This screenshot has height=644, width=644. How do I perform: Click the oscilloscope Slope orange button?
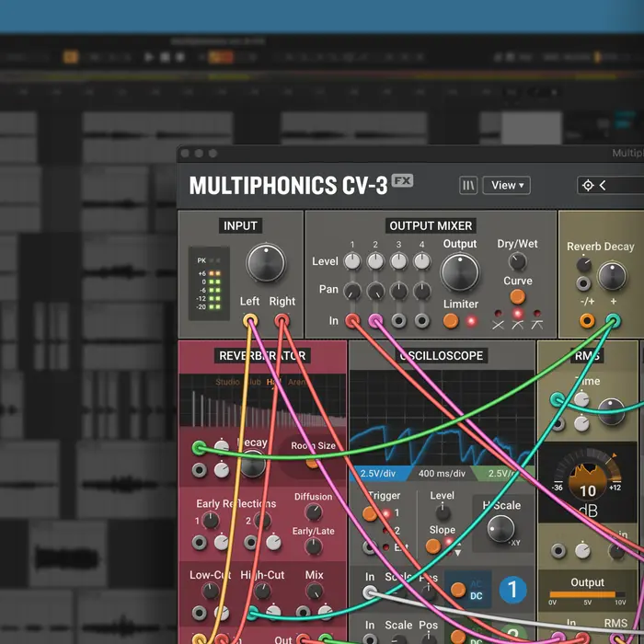coord(432,546)
